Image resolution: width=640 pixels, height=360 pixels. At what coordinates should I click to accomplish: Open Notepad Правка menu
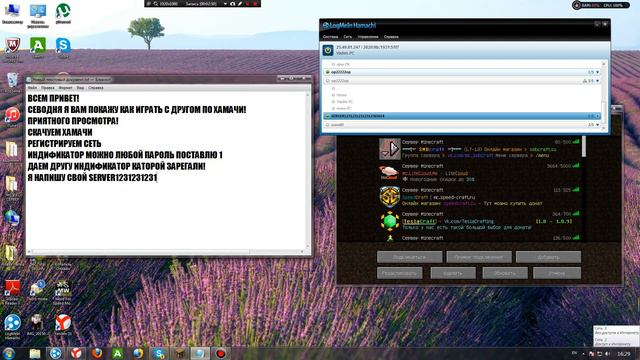point(48,88)
